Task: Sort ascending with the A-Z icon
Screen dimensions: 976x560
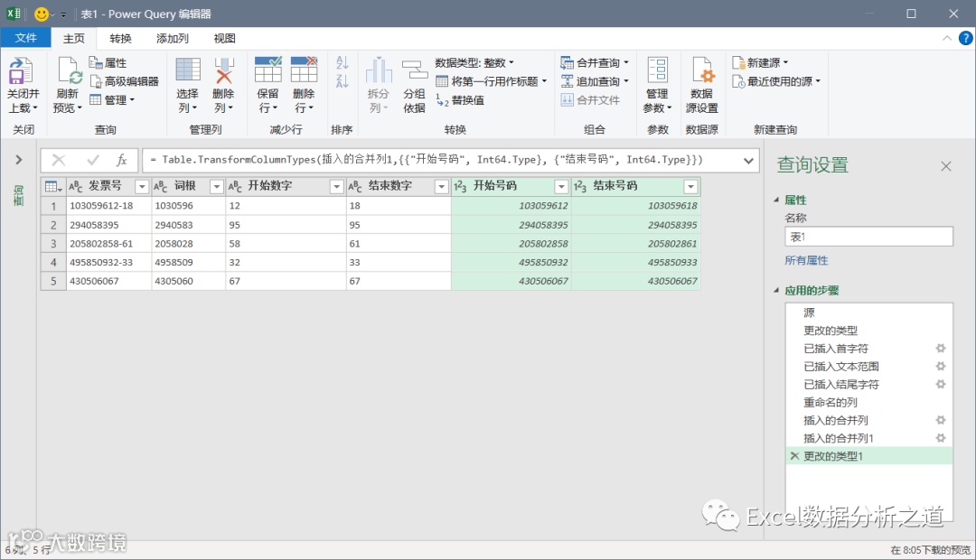Action: pyautogui.click(x=343, y=63)
